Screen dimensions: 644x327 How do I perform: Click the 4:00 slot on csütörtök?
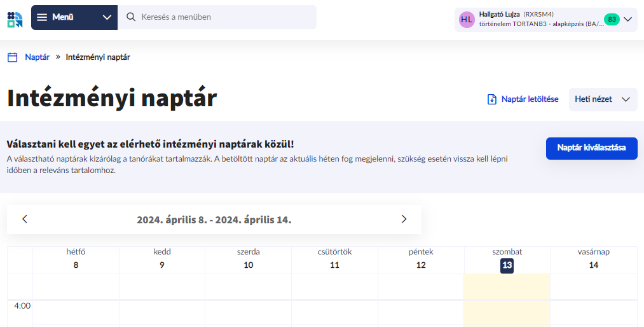334,312
